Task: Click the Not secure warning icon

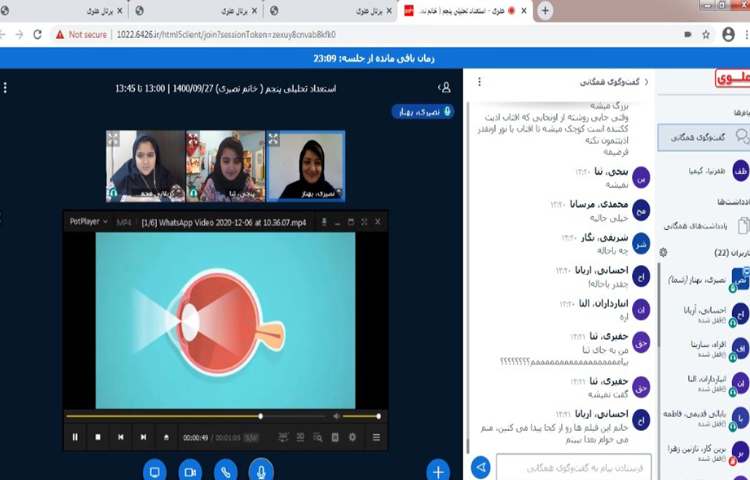Action: (x=60, y=34)
